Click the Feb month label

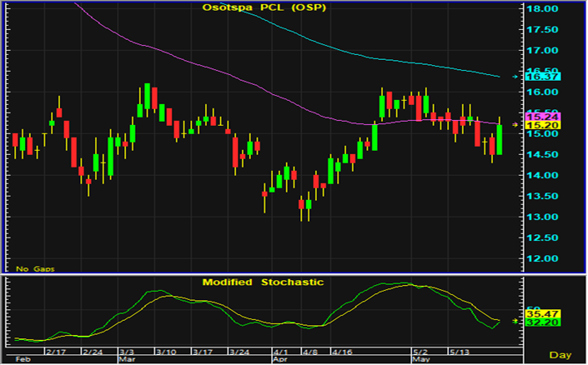pos(23,359)
